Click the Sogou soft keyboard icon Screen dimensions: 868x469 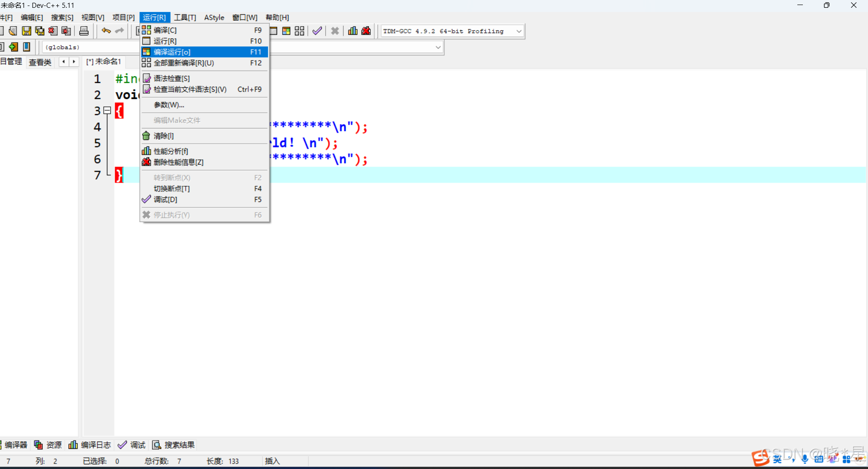[x=819, y=459]
